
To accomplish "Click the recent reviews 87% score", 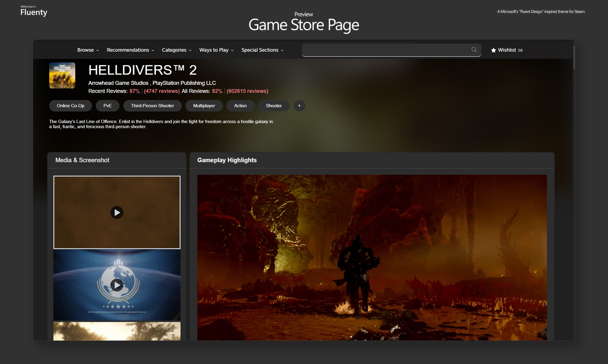I will (x=135, y=91).
